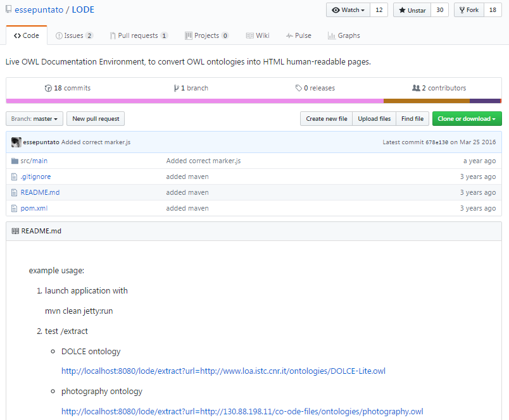Click New pull request button
Image resolution: width=509 pixels, height=420 pixels.
(96, 119)
